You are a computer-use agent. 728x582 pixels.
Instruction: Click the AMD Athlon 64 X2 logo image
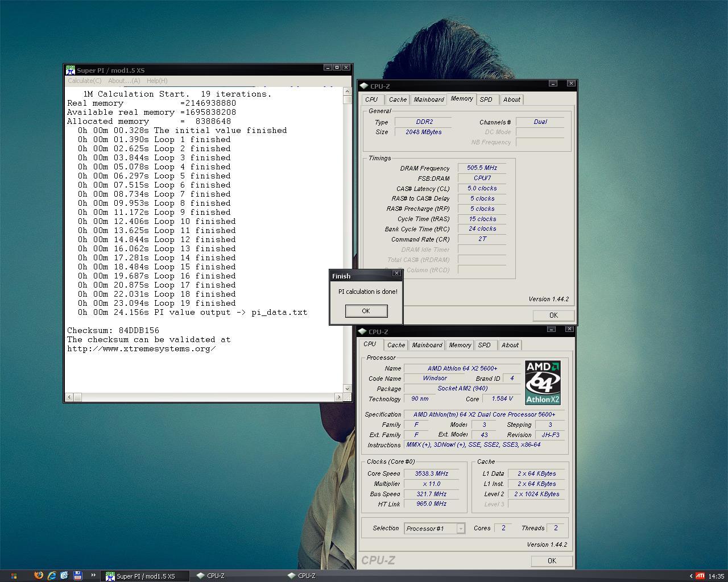[543, 382]
